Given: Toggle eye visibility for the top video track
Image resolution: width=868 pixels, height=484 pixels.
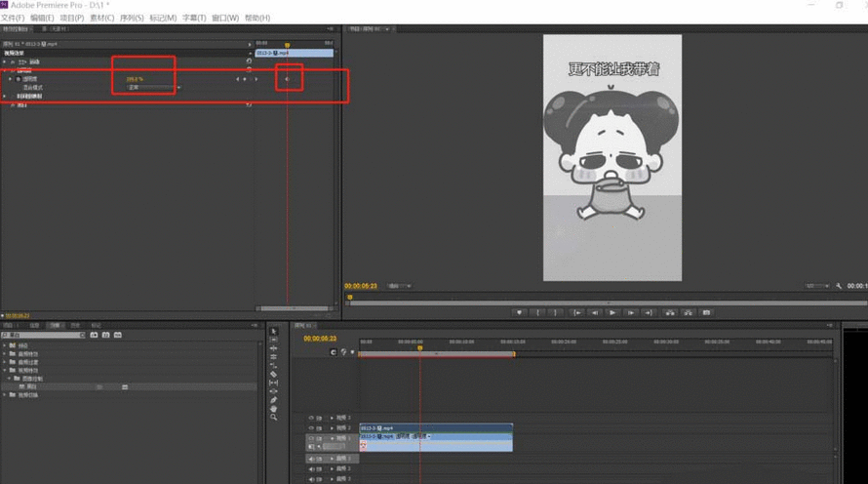Looking at the screenshot, I should point(311,417).
